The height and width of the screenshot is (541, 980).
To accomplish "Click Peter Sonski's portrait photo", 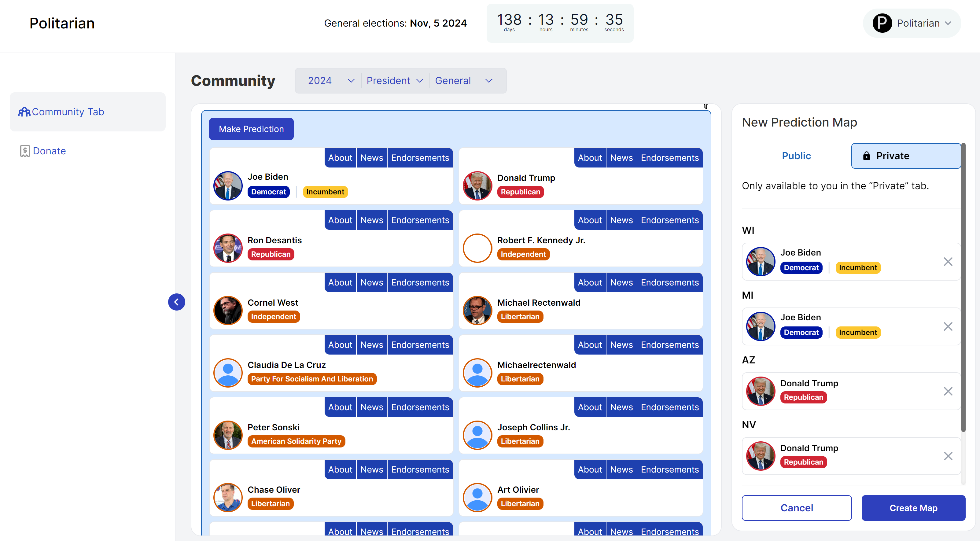I will click(228, 435).
